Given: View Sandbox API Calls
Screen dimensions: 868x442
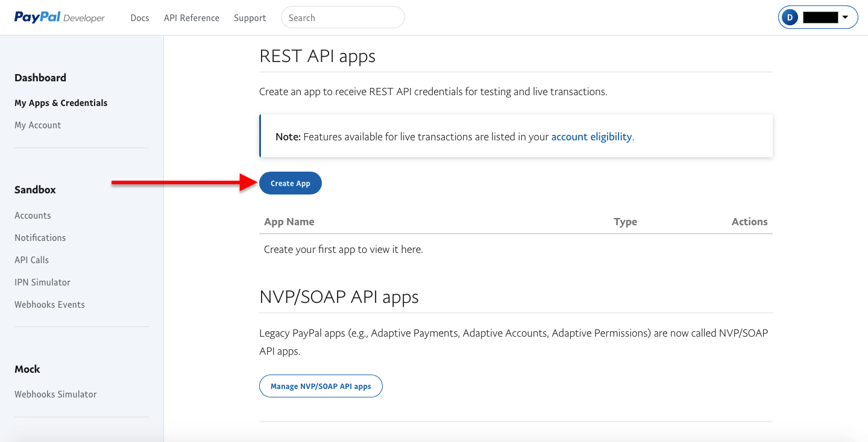Looking at the screenshot, I should pyautogui.click(x=32, y=260).
